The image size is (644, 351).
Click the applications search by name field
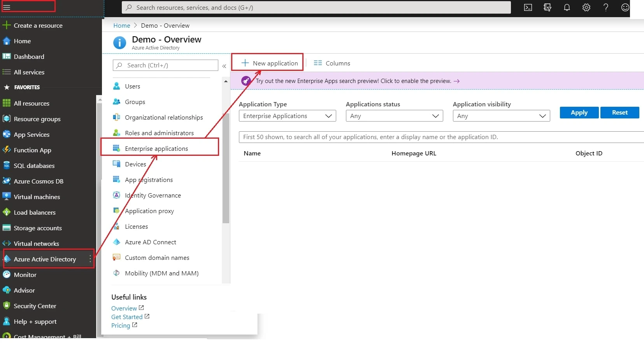[x=440, y=137]
